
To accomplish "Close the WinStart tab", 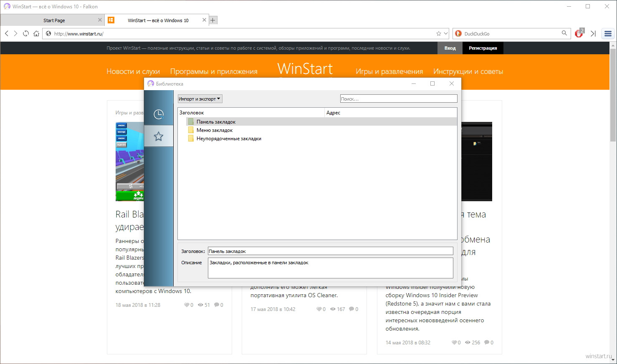I will click(x=204, y=20).
